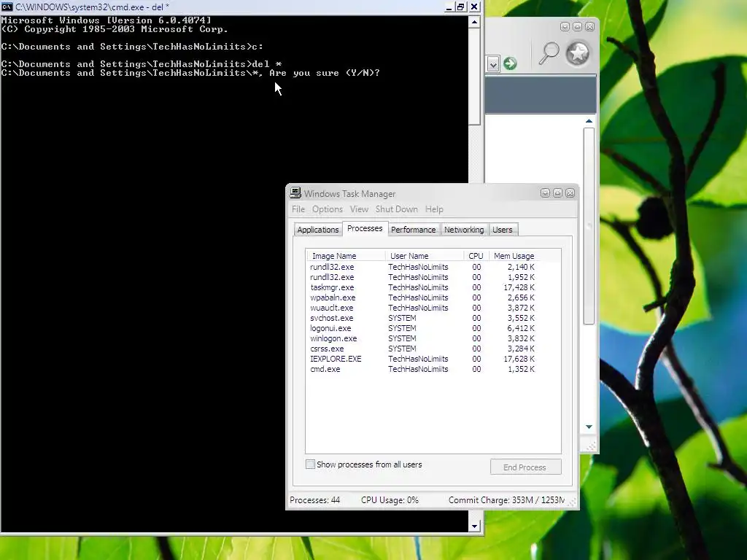The image size is (747, 560).
Task: Open the File menu in Task Manager
Action: coord(298,209)
